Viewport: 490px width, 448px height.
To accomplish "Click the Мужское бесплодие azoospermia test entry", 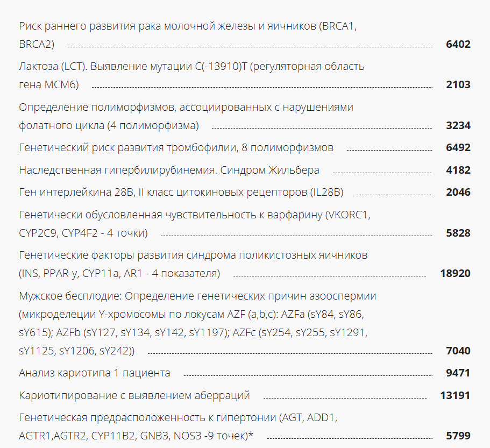I will pyautogui.click(x=197, y=296).
